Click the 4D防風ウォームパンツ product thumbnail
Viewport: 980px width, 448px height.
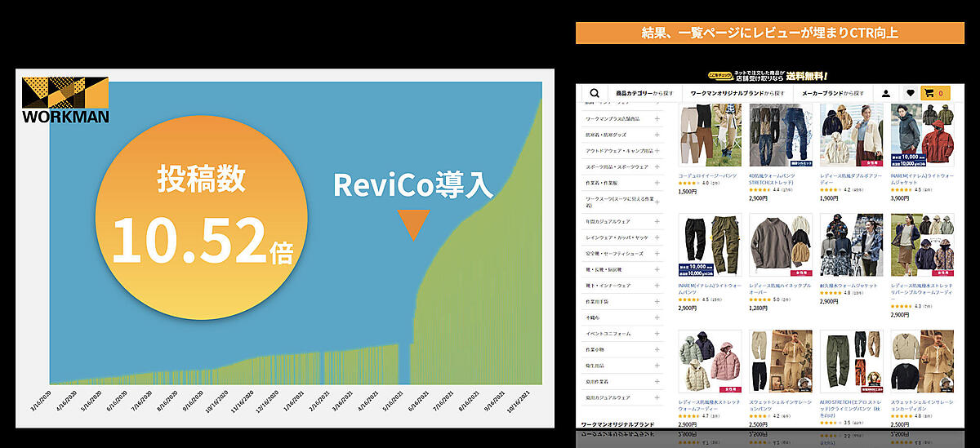point(780,135)
